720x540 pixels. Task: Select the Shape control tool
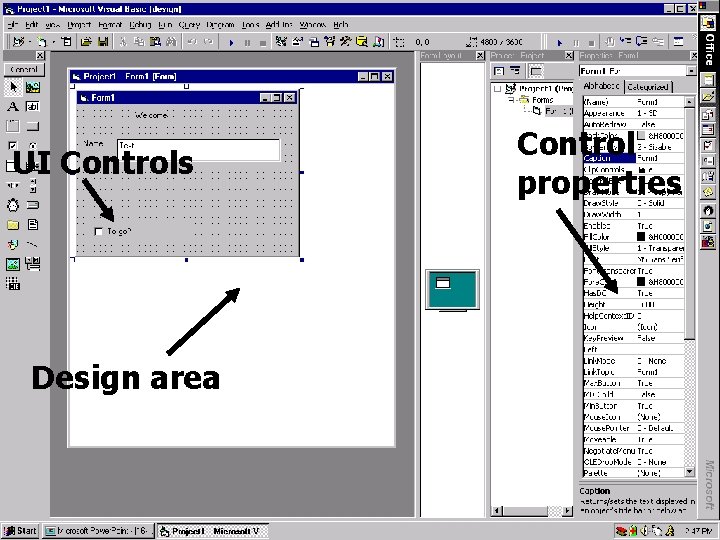click(13, 244)
